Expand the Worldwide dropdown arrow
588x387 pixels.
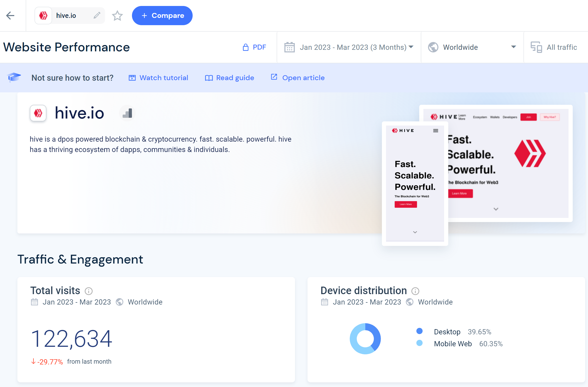[x=513, y=47]
